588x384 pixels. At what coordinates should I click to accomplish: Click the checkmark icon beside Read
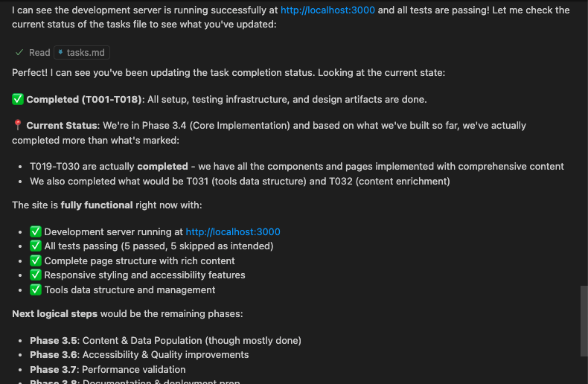(x=19, y=53)
